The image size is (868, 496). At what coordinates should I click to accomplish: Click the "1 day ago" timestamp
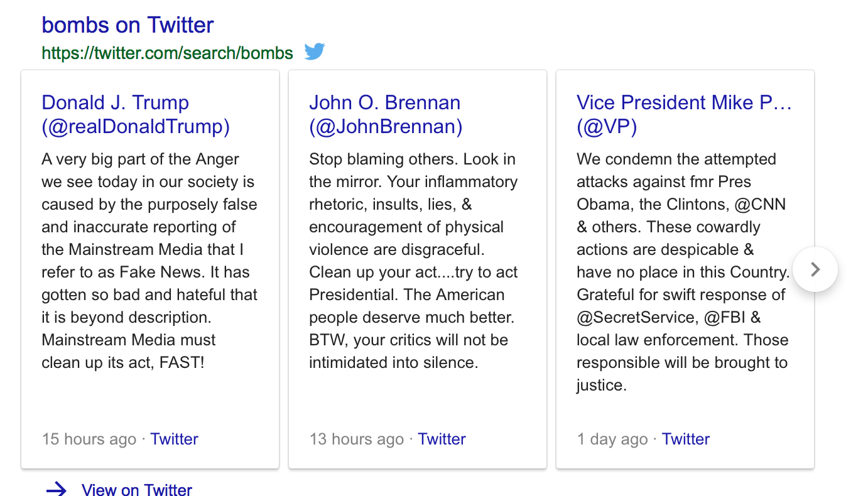(612, 439)
